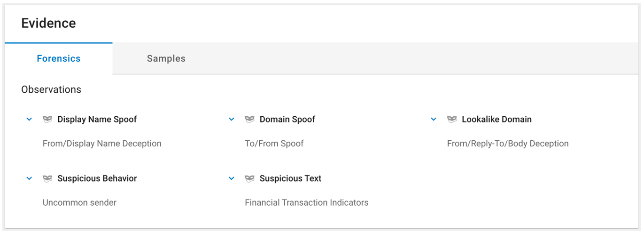Toggle the Lookalike Domain chevron arrow

(434, 120)
